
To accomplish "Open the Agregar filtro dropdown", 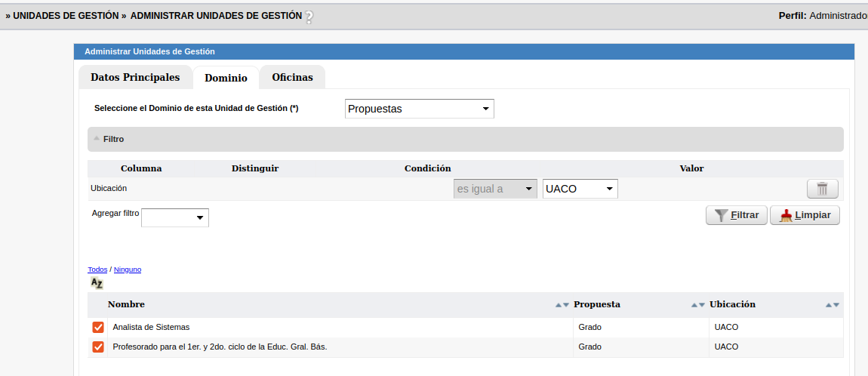I will coord(175,217).
